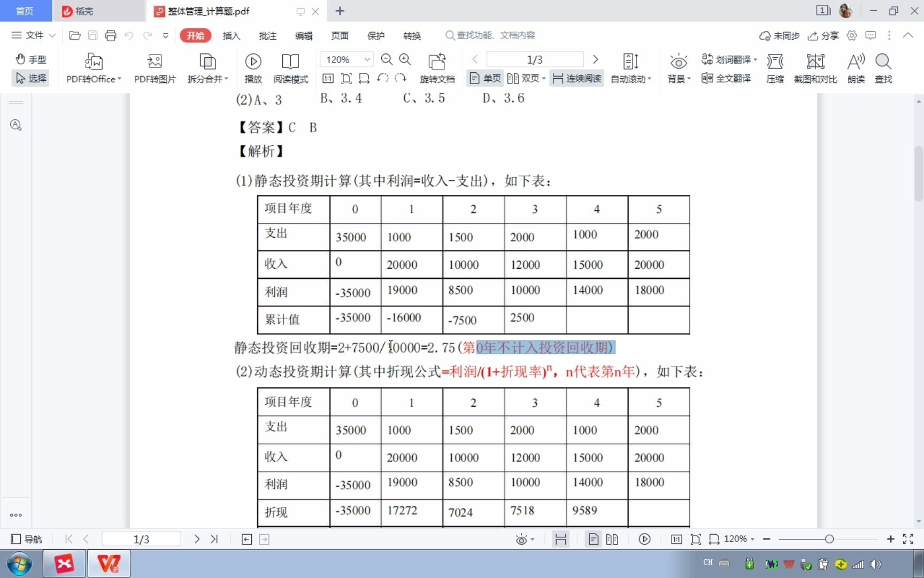Open 阅读模式 reading mode

[290, 68]
